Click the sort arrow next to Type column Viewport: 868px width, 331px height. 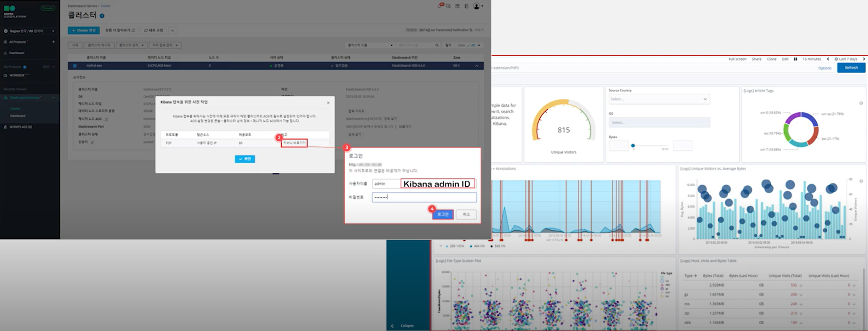[x=695, y=276]
